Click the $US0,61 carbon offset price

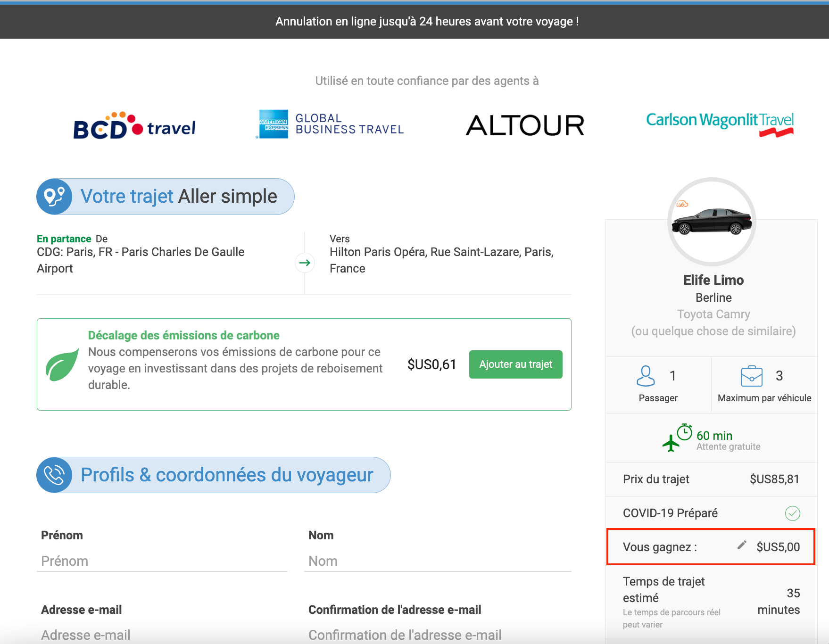point(431,364)
